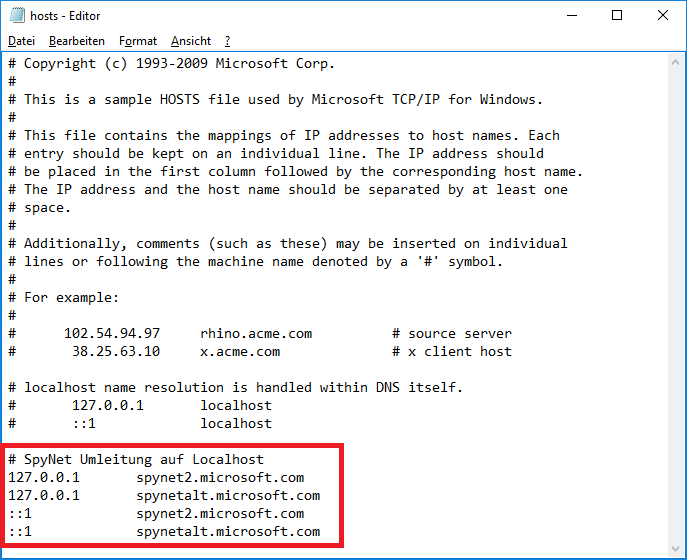Click the 'For example:' comment line
The height and width of the screenshot is (560, 687).
point(64,298)
